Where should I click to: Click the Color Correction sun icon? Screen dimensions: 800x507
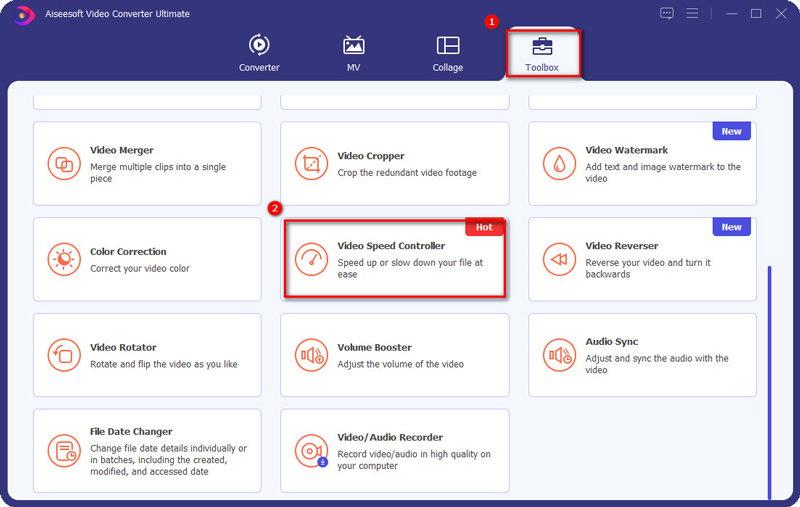click(x=64, y=259)
